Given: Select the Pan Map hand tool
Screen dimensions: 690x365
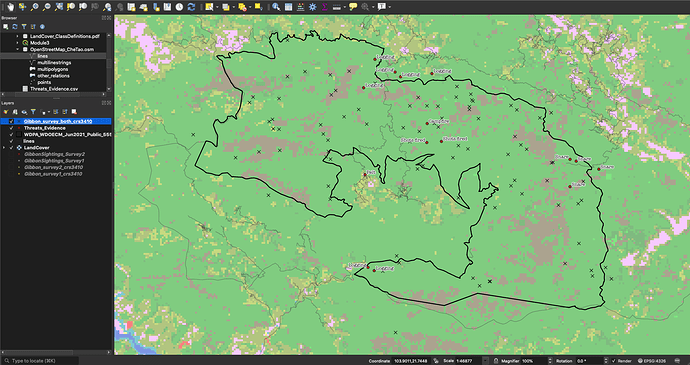Looking at the screenshot, I should point(11,7).
